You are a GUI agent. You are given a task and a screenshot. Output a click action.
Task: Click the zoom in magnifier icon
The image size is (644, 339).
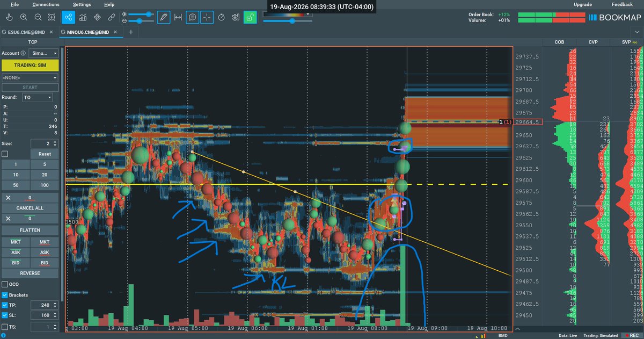click(23, 17)
